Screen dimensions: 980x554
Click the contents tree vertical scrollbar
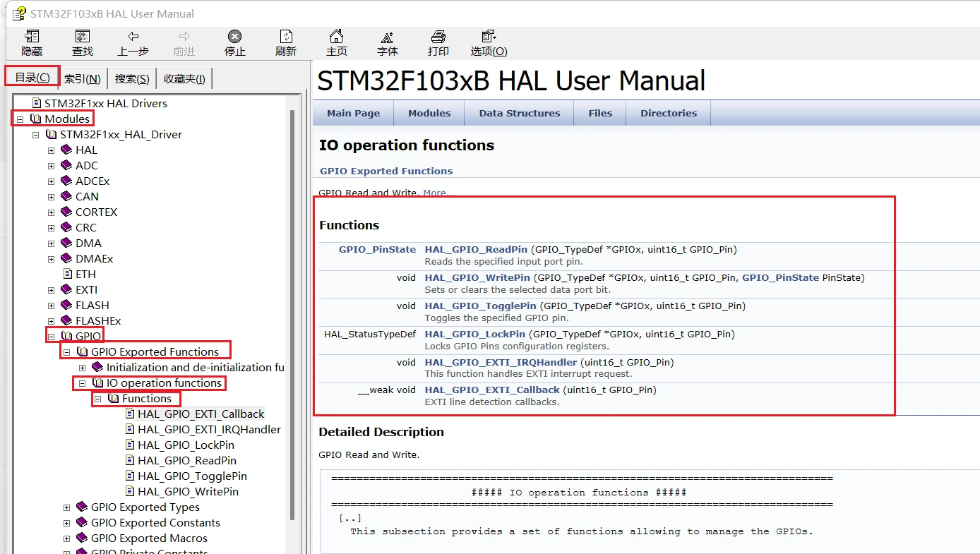click(293, 314)
